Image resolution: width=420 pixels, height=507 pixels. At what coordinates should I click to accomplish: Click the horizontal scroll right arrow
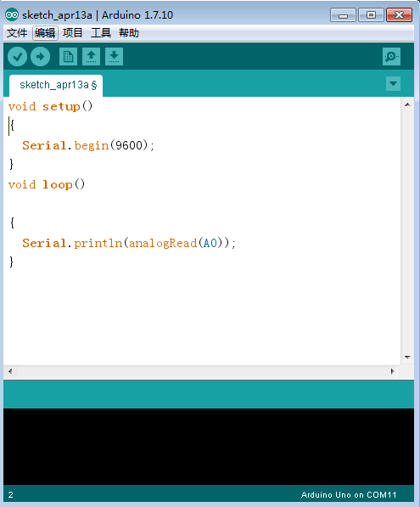(393, 371)
